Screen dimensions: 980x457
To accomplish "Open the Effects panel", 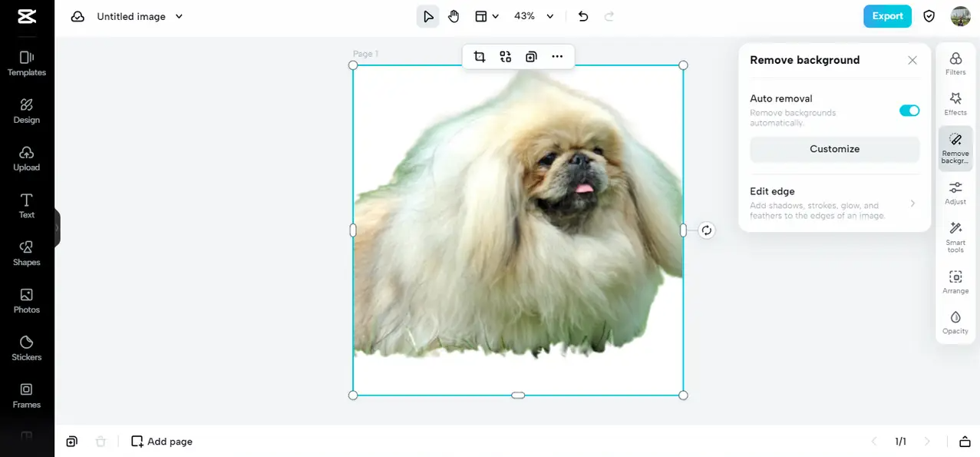I will (955, 104).
